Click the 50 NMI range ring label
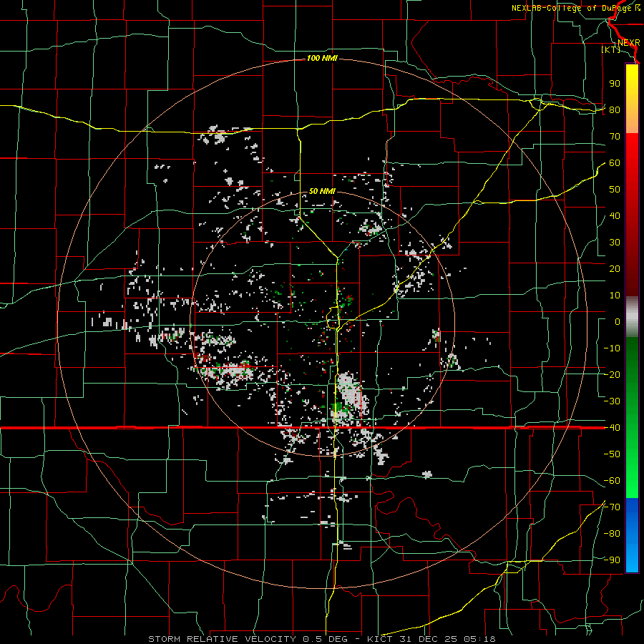This screenshot has width=644, height=644. 322,191
